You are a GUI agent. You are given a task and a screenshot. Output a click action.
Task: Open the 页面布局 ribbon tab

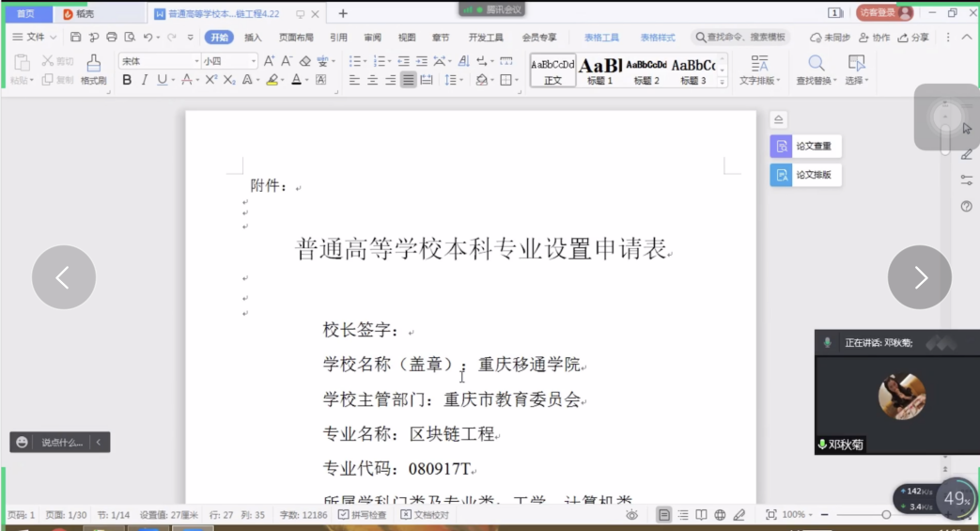[x=296, y=38]
